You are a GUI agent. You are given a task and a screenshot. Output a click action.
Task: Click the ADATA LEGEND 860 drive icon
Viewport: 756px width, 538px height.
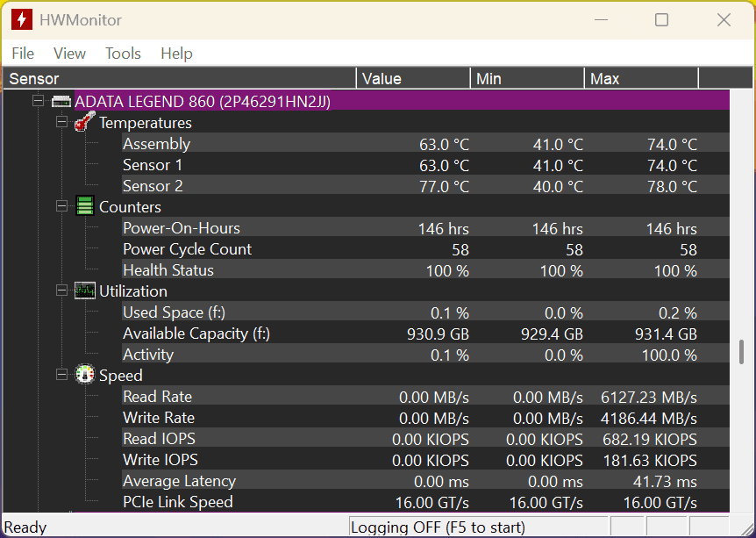click(61, 101)
